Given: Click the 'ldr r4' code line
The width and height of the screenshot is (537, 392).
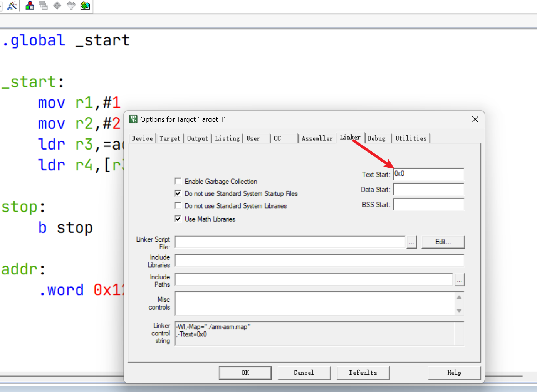Looking at the screenshot, I should [81, 165].
